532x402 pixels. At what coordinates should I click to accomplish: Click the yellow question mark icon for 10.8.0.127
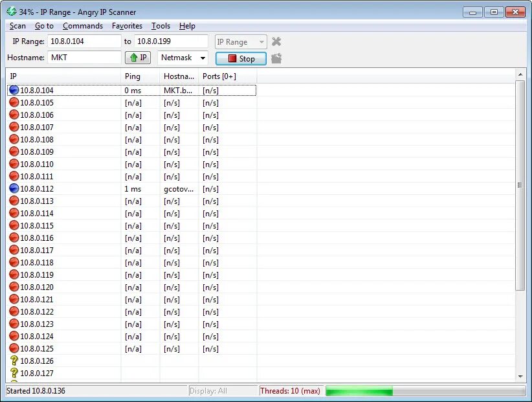[x=14, y=373]
